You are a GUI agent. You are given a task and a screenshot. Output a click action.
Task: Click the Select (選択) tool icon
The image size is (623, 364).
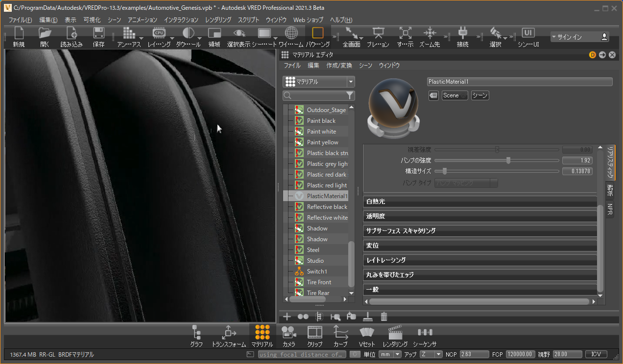point(495,33)
